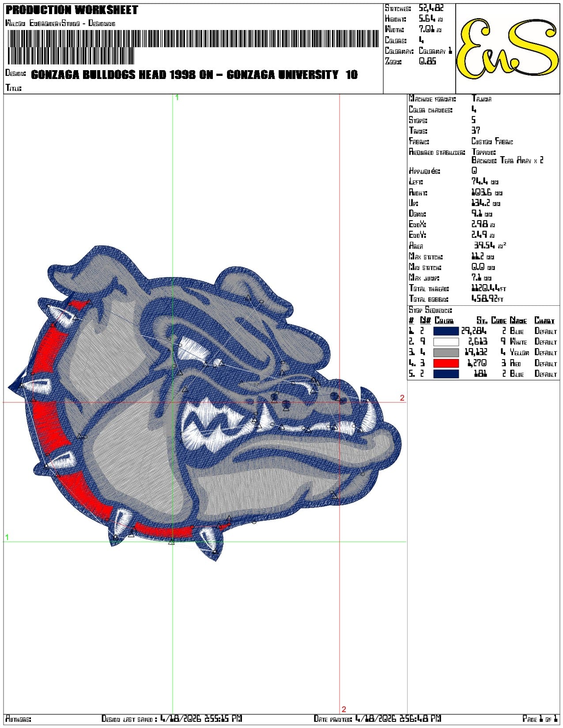Viewport: 563px width, 728px height.
Task: Click the 'Code' column header
Action: 499,320
